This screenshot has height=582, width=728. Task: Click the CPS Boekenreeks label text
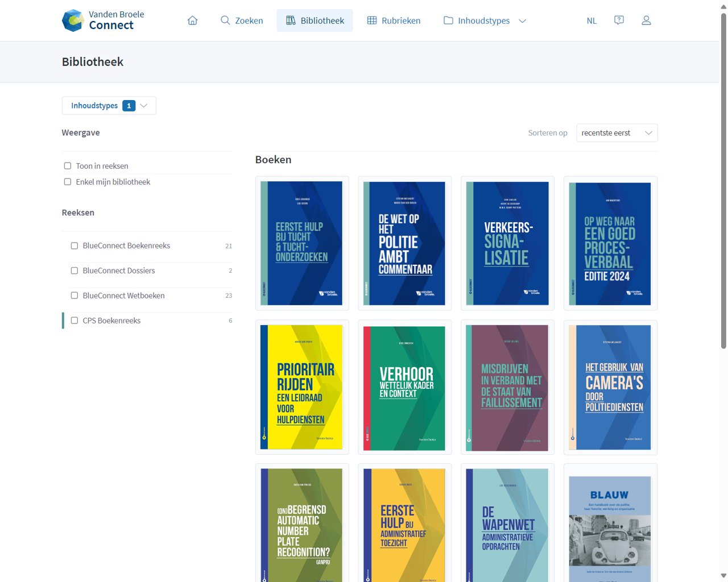tap(111, 321)
